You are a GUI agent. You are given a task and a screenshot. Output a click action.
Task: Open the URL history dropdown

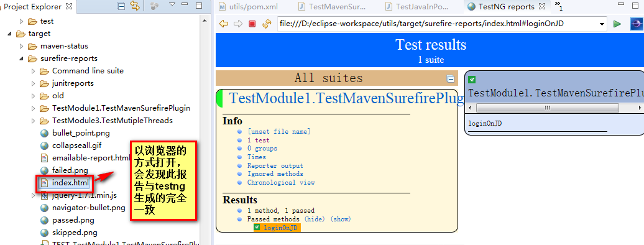click(602, 24)
